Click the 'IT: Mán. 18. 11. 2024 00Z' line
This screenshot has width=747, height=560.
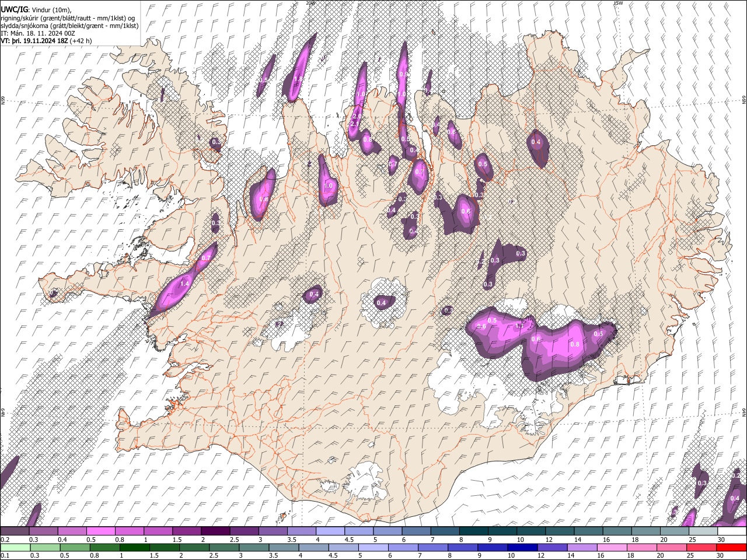38,33
